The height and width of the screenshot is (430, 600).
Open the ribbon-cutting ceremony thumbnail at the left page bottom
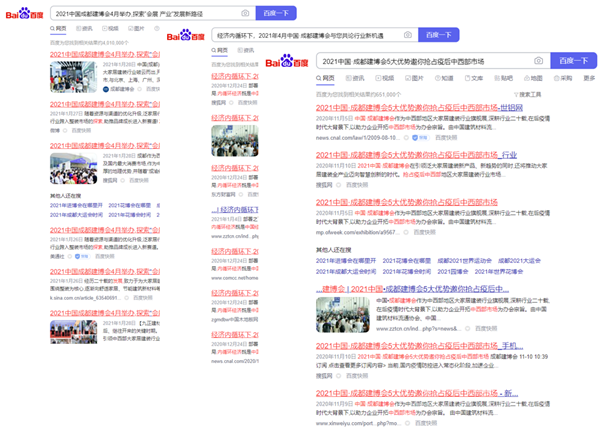pyautogui.click(x=73, y=332)
